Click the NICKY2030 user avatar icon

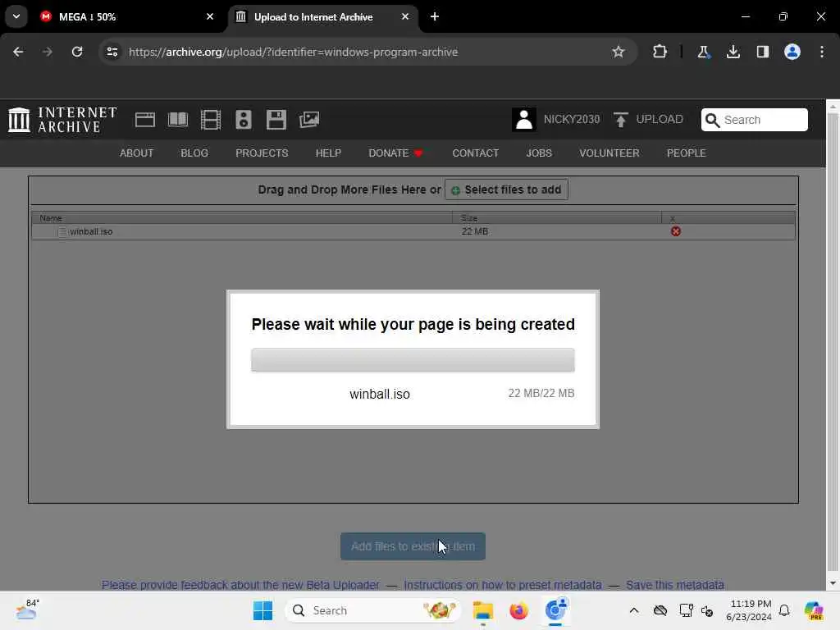point(523,120)
